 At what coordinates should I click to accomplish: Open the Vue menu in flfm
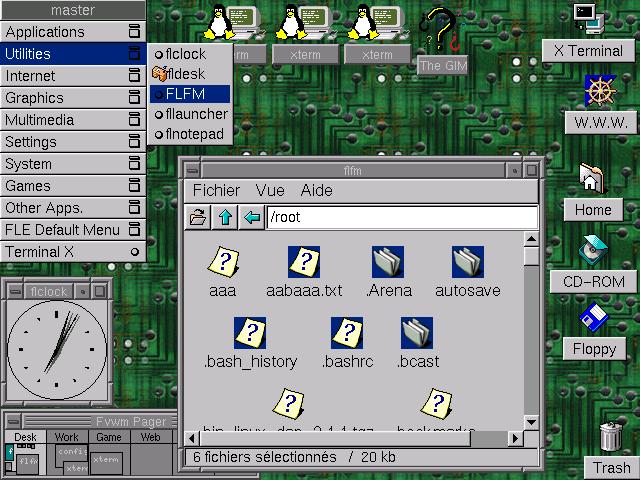(270, 191)
